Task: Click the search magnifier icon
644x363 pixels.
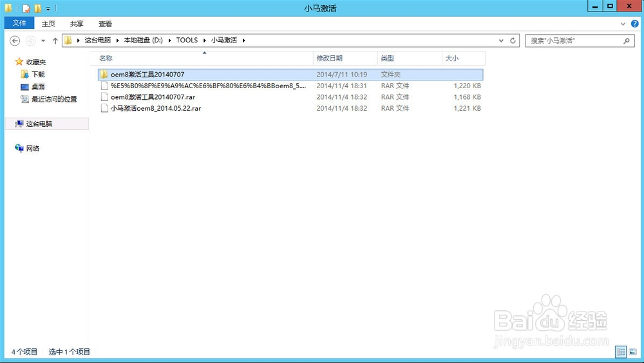Action: [x=627, y=41]
